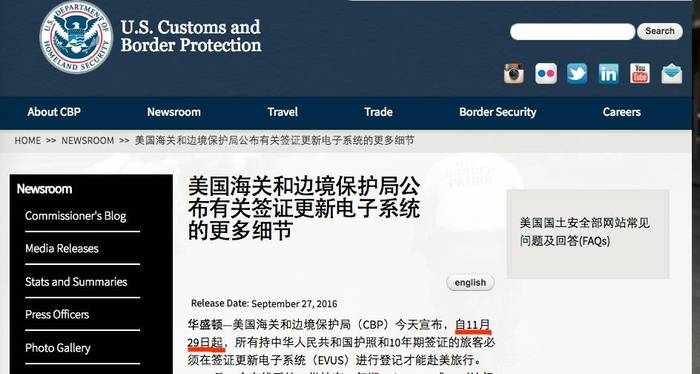Open the Flickr icon link
The height and width of the screenshot is (374, 700).
point(546,74)
